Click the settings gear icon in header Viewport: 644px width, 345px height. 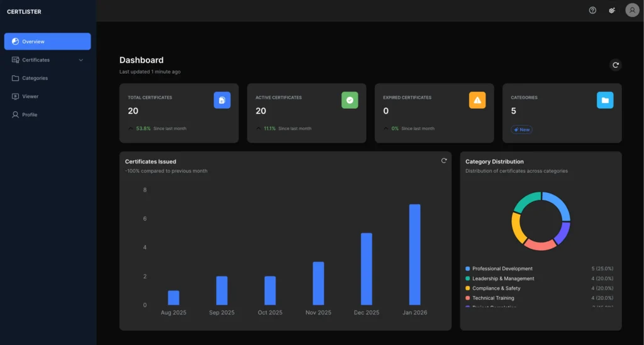pos(612,10)
